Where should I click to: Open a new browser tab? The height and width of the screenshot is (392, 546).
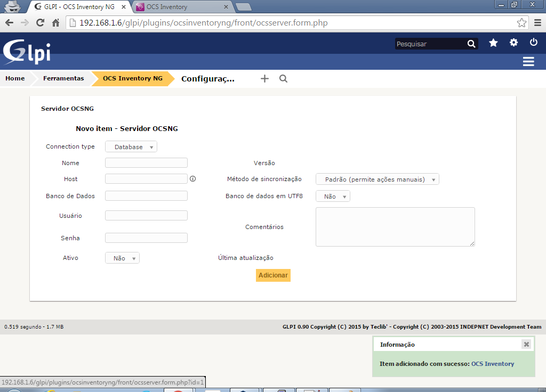[243, 7]
